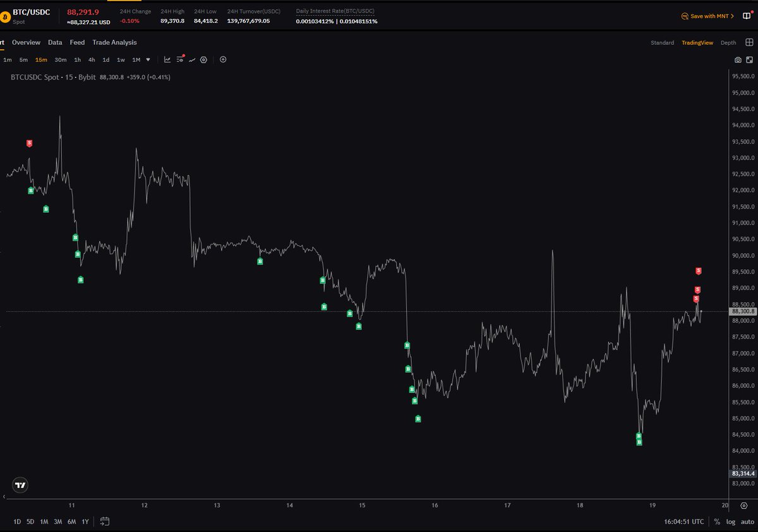Click the 24H Turnover value 139,767,679.05
The width and height of the screenshot is (758, 532).
pos(248,21)
